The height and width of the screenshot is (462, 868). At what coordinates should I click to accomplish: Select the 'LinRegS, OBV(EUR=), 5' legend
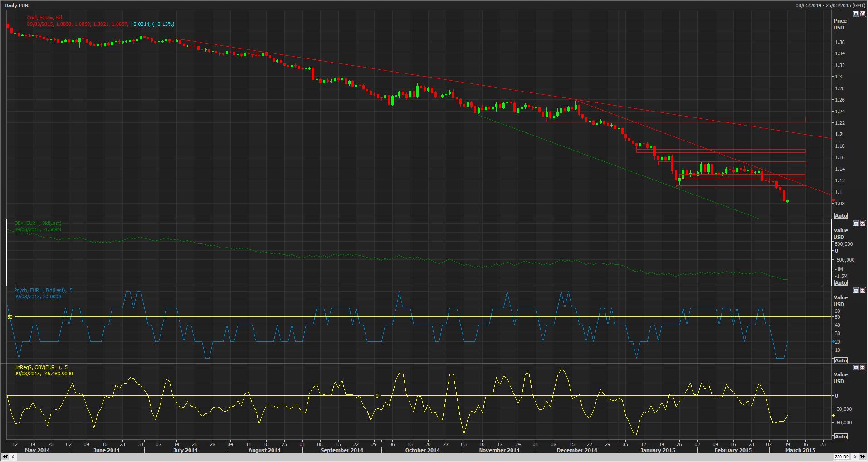pyautogui.click(x=41, y=367)
